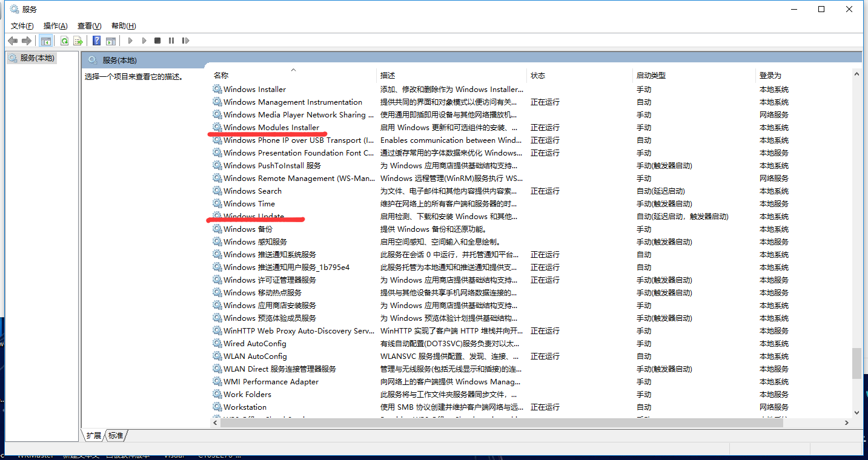
Task: Export the service list via the export icon
Action: pos(78,40)
